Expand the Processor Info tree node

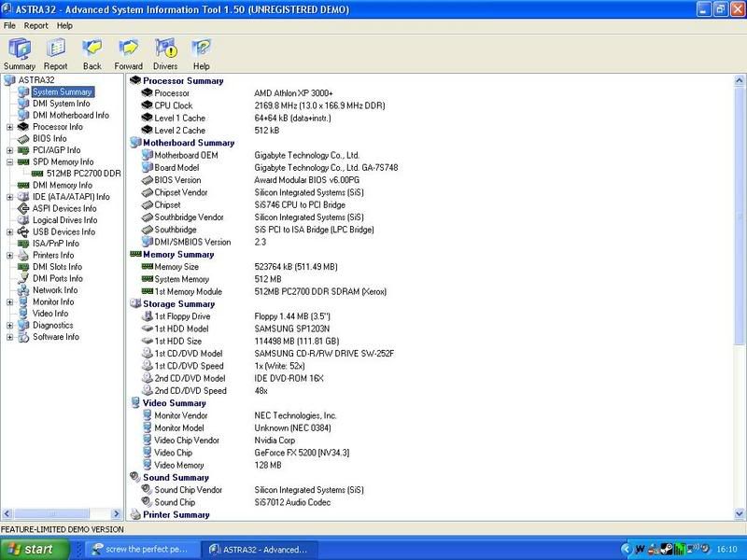[9, 127]
